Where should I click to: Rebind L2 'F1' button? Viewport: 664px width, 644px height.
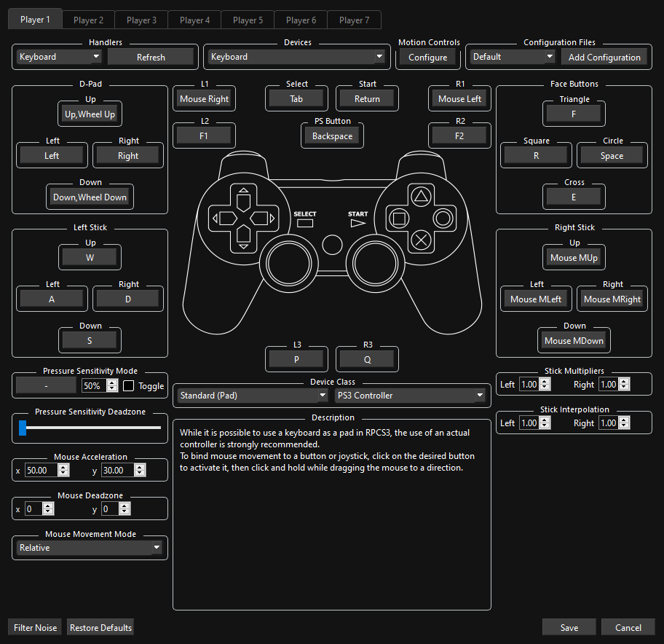204,136
